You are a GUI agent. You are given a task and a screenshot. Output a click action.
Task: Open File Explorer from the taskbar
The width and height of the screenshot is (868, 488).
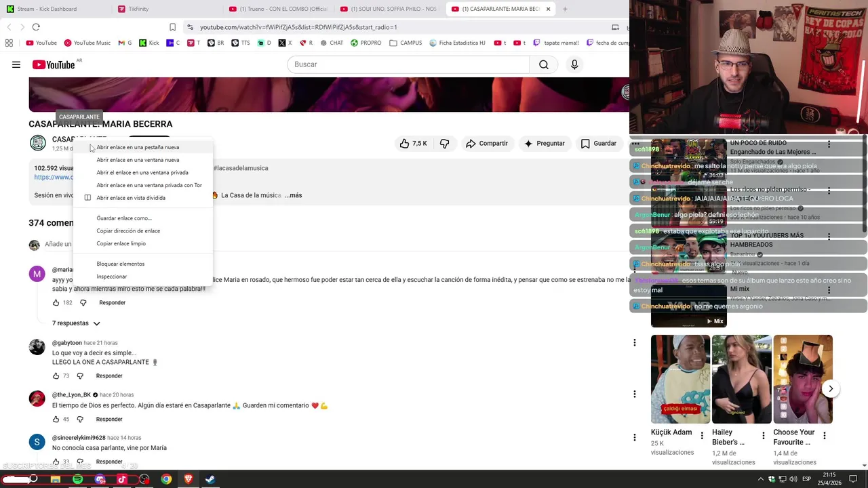56,479
